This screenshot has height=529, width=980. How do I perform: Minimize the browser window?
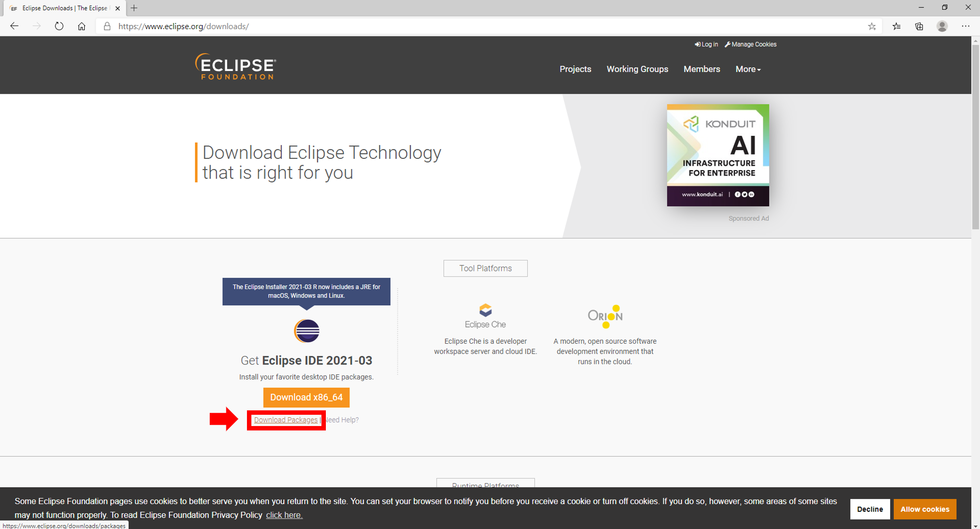pos(921,7)
